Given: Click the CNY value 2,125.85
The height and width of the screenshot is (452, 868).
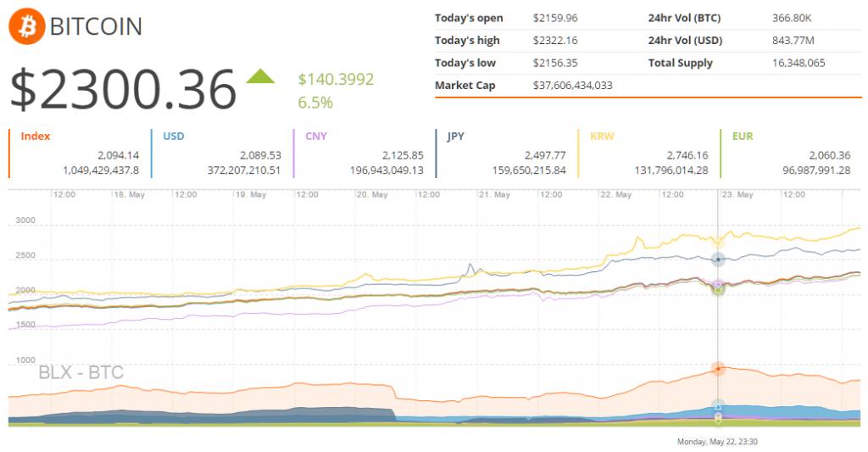Looking at the screenshot, I should click(403, 155).
